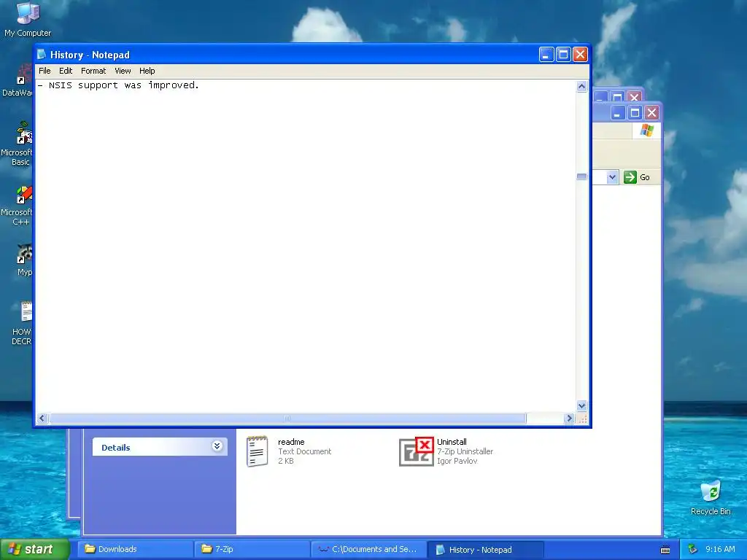Select the readme text document icon
Screen dimensions: 747x560
(x=258, y=451)
